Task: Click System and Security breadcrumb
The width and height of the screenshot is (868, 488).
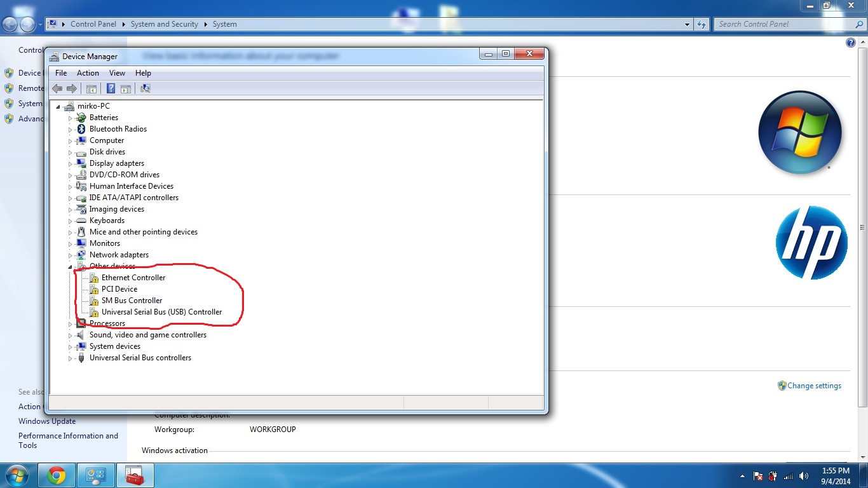Action: pos(164,24)
